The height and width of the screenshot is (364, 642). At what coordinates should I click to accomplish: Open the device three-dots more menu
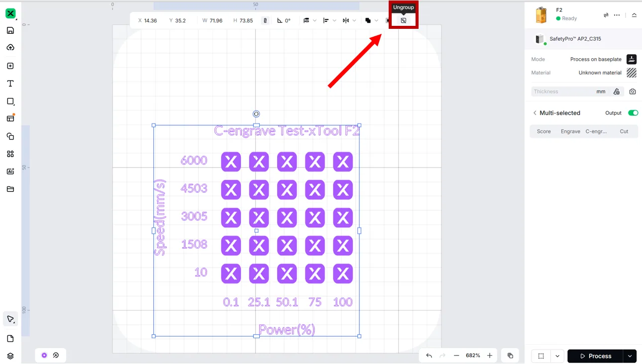[617, 15]
